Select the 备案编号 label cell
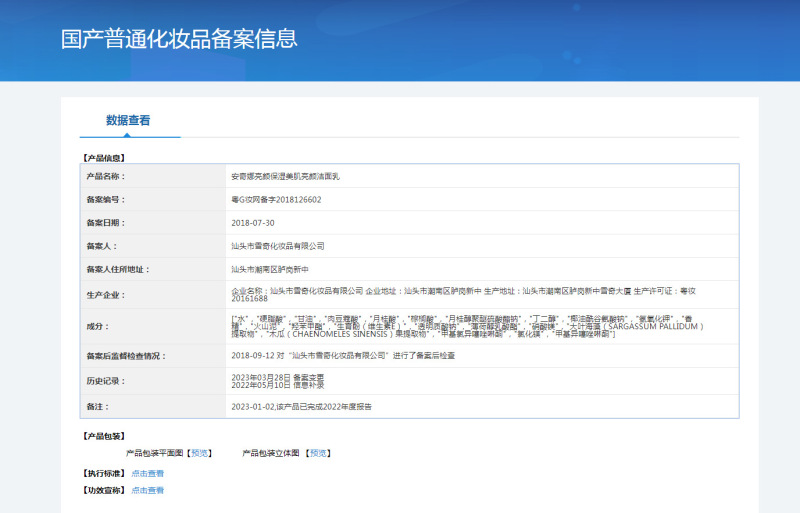800x513 pixels. (153, 200)
